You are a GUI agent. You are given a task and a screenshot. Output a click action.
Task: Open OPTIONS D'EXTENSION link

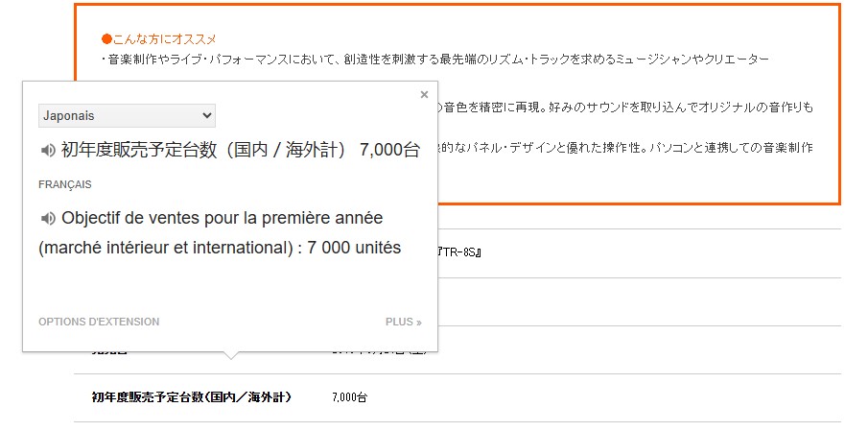(x=99, y=322)
